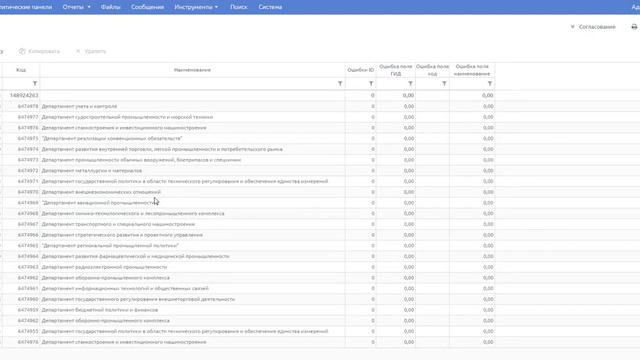
Task: Sort by the Ошибки ID column header
Action: click(x=360, y=70)
